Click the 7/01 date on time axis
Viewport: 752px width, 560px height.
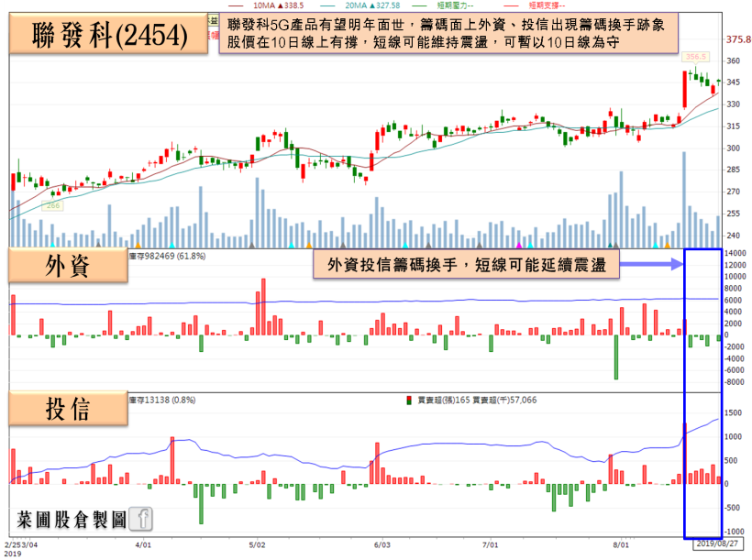[x=490, y=545]
